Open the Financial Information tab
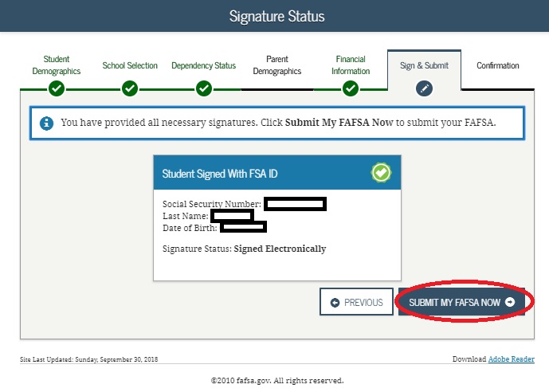This screenshot has width=549, height=392. pyautogui.click(x=351, y=65)
